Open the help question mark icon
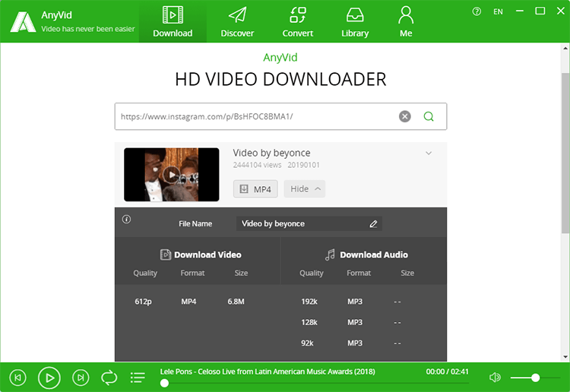The width and height of the screenshot is (570, 392). click(477, 11)
